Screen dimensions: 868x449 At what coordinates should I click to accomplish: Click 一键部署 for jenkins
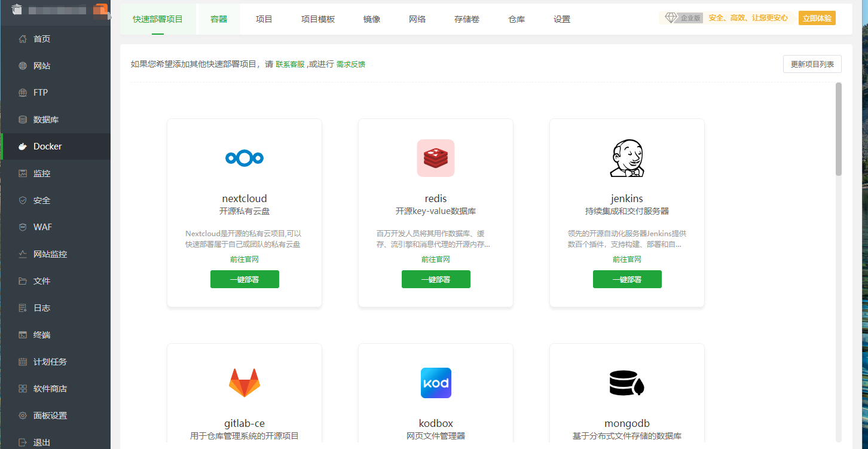point(627,279)
